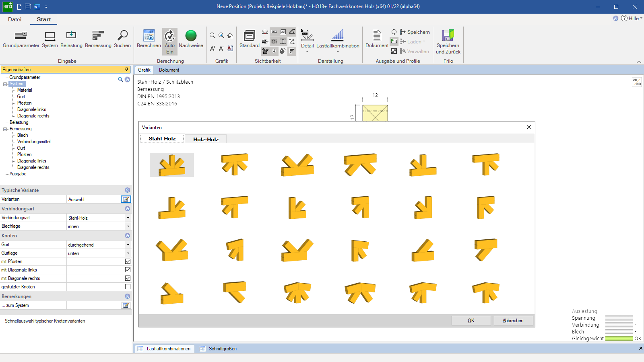Switch to 2D/3D view toggle

point(636,82)
